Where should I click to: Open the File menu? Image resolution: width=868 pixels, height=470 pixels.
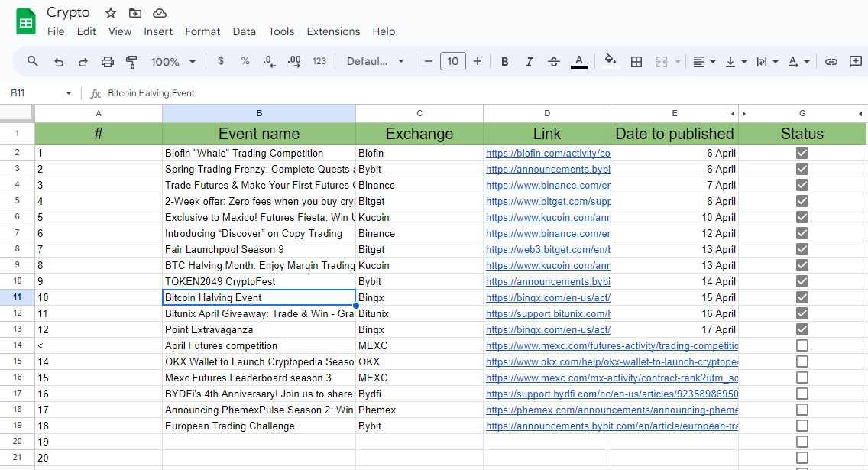(55, 31)
